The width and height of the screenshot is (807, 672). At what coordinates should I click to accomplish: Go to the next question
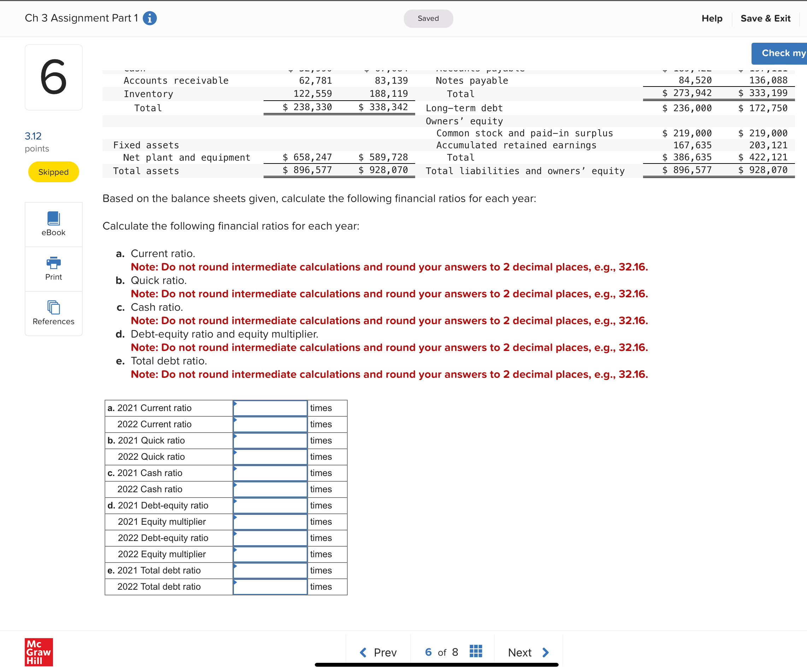click(x=528, y=652)
